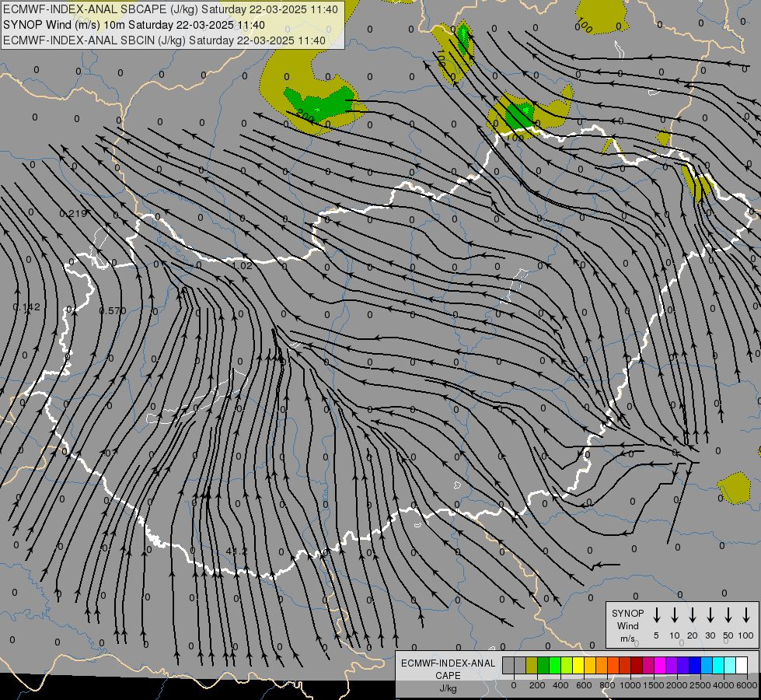Click the '1000' tick label in the CAPE legend
Viewport: 761px width, 700px height.
(x=630, y=685)
